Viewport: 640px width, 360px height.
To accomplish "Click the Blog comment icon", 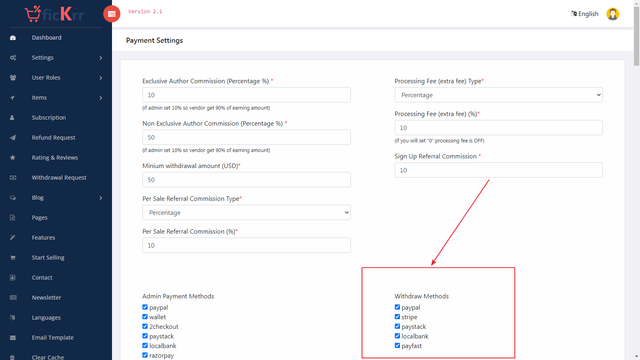I will (13, 198).
